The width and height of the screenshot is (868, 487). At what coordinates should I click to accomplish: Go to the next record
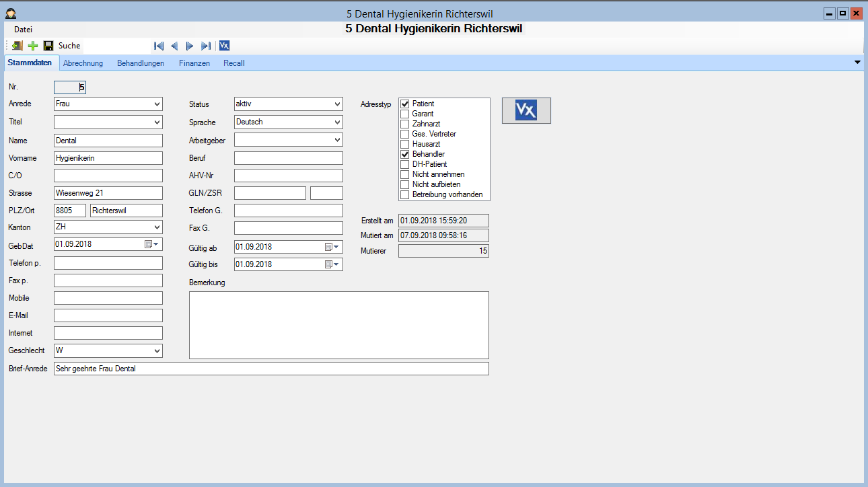coord(190,46)
